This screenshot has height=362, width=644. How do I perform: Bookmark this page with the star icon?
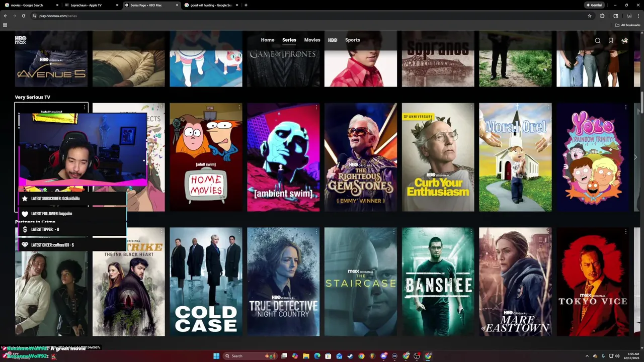click(590, 16)
